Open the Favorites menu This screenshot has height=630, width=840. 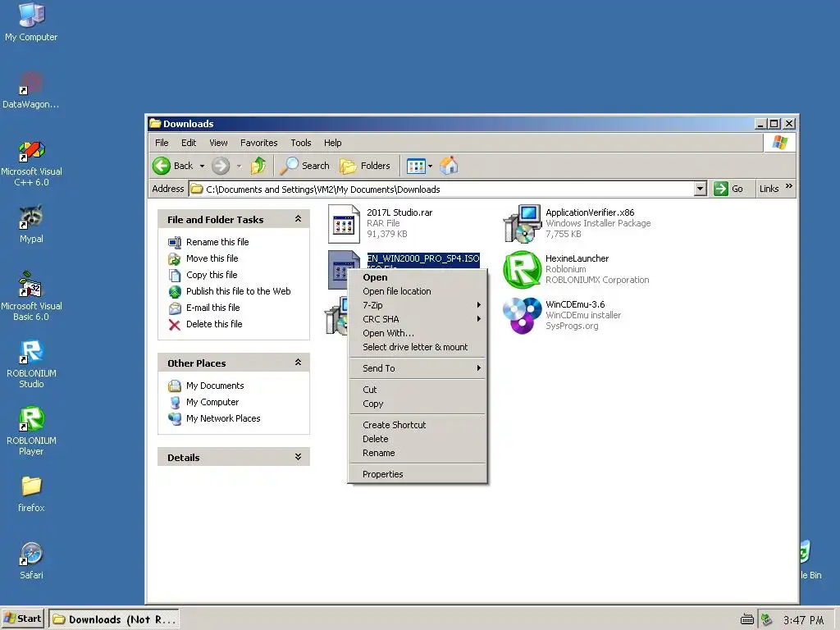click(x=258, y=143)
